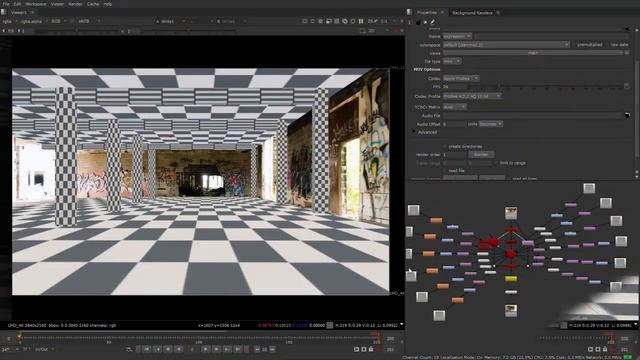Open the Codec Profile dropdown

coord(472,96)
